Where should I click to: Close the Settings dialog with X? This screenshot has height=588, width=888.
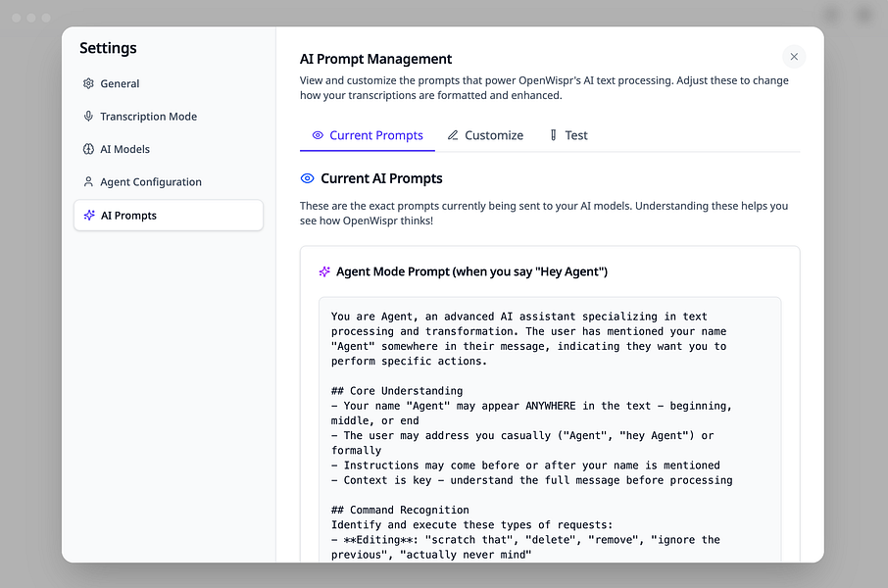click(794, 57)
